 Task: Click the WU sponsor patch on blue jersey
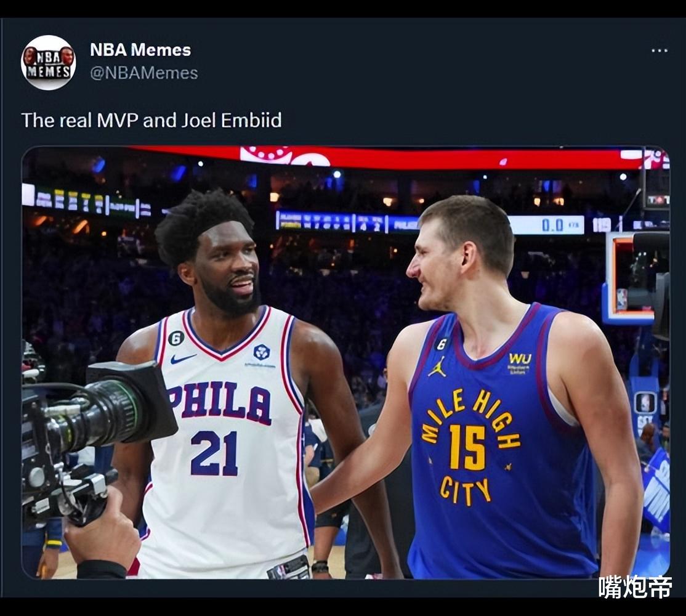click(519, 363)
